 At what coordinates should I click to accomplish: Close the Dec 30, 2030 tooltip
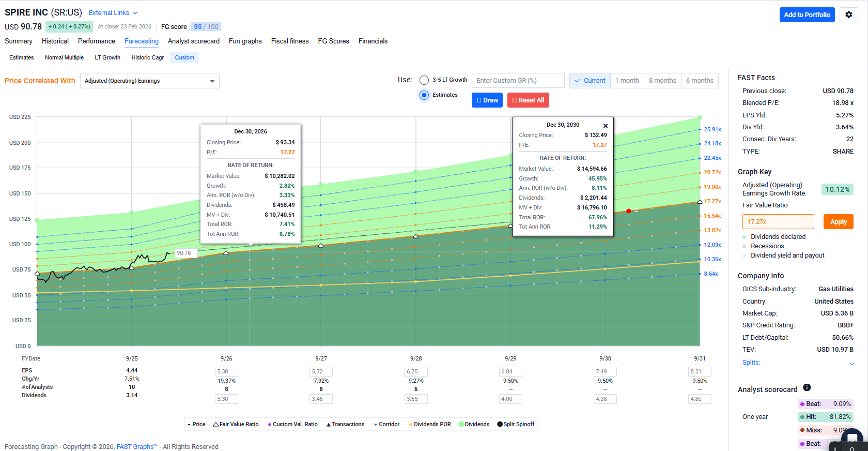coord(606,126)
